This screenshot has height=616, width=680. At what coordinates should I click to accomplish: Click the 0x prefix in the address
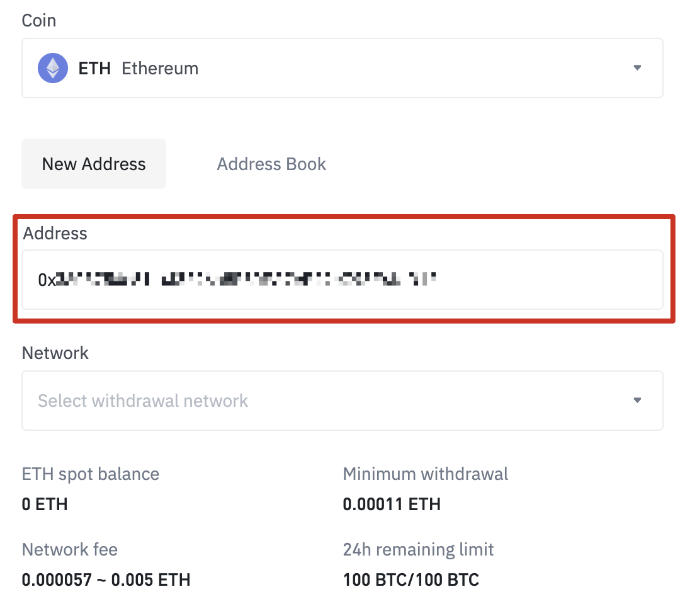pos(47,280)
